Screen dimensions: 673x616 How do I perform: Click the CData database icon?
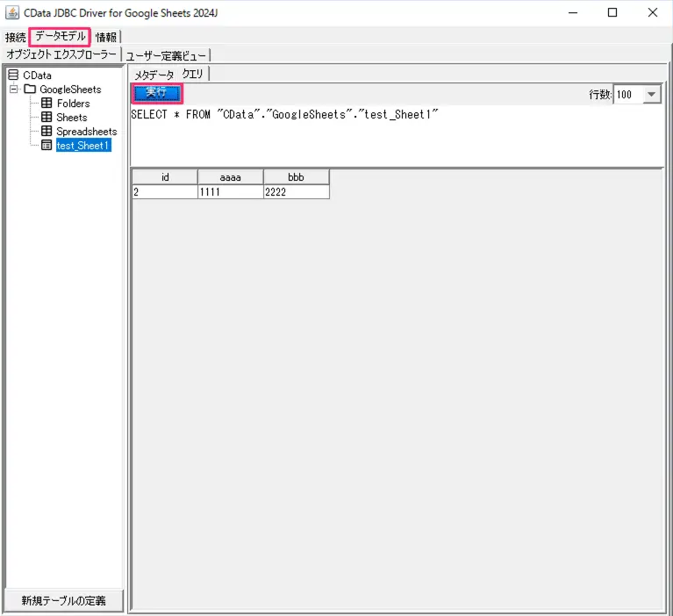click(13, 75)
